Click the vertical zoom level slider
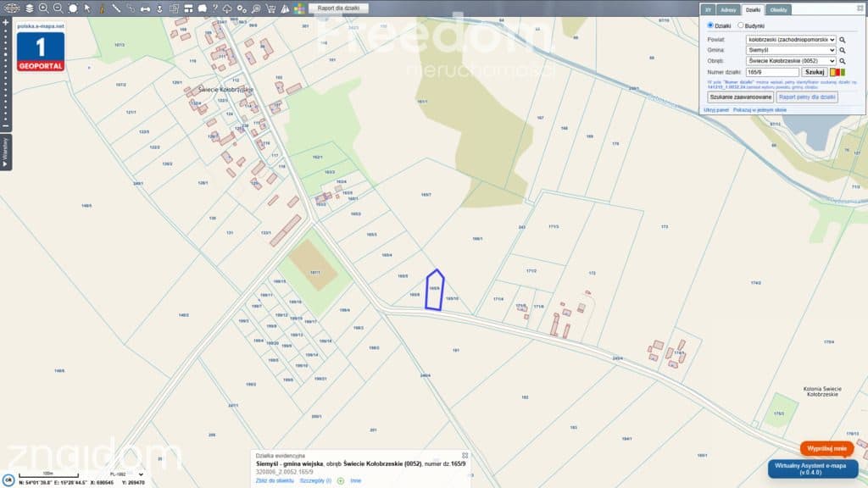868x488 pixels. 6,75
